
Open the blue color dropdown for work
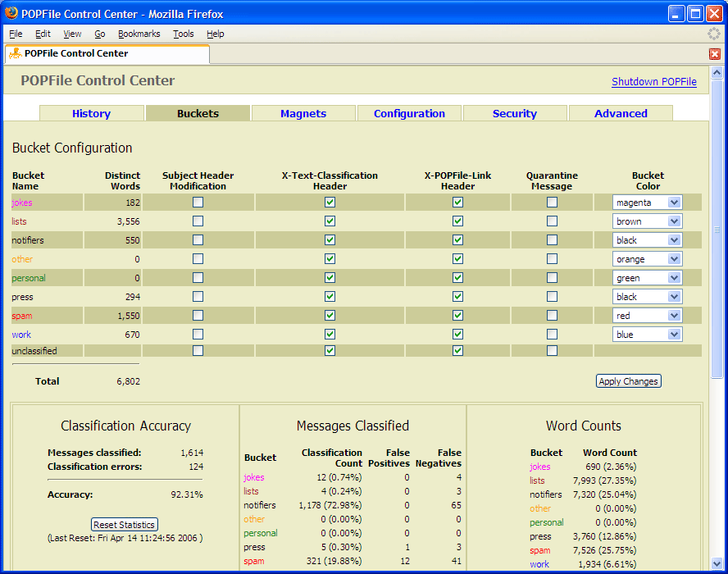pyautogui.click(x=647, y=335)
